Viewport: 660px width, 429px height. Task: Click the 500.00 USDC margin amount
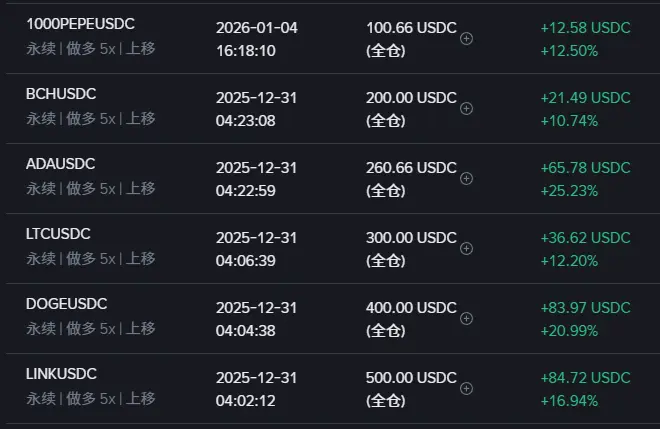(411, 377)
